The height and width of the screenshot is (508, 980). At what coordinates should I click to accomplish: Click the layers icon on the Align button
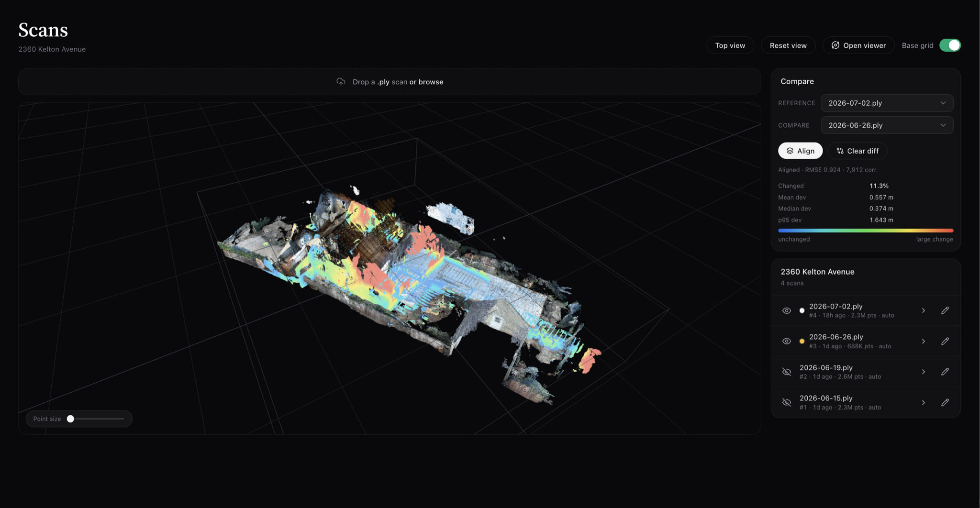(790, 151)
